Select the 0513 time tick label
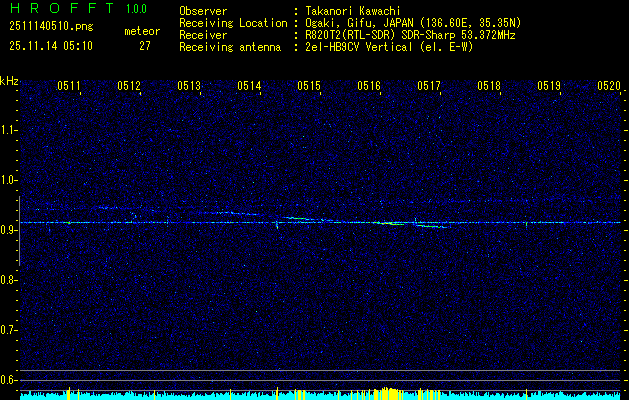The height and width of the screenshot is (400, 629). (x=189, y=87)
